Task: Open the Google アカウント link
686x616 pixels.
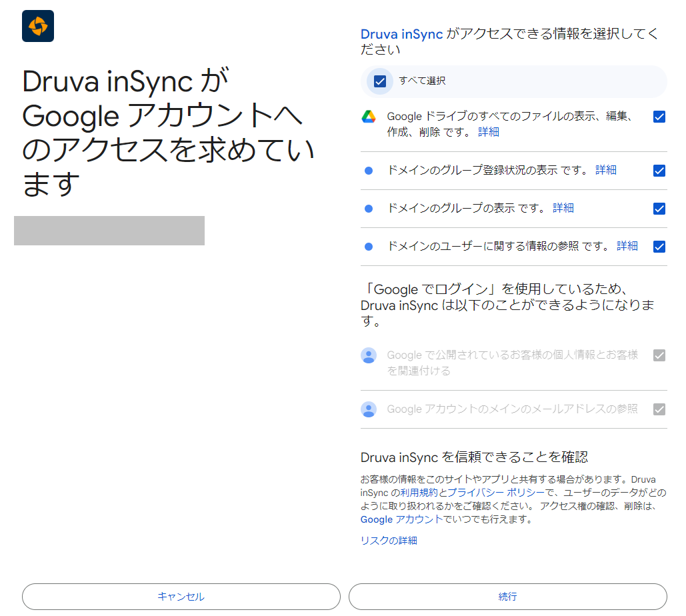Action: click(x=401, y=519)
